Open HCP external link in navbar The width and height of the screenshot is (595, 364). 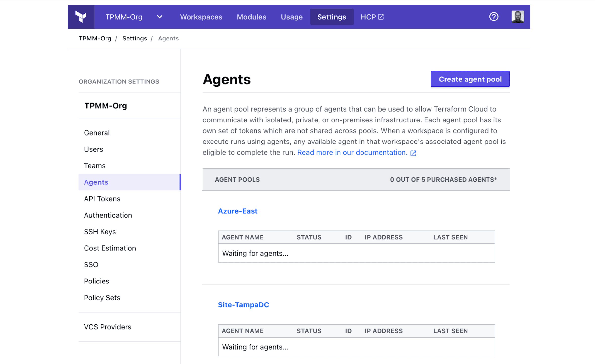click(x=372, y=17)
